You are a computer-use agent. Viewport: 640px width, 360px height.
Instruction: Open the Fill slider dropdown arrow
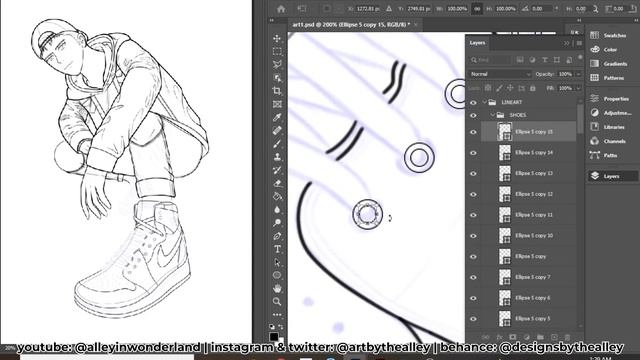point(578,88)
